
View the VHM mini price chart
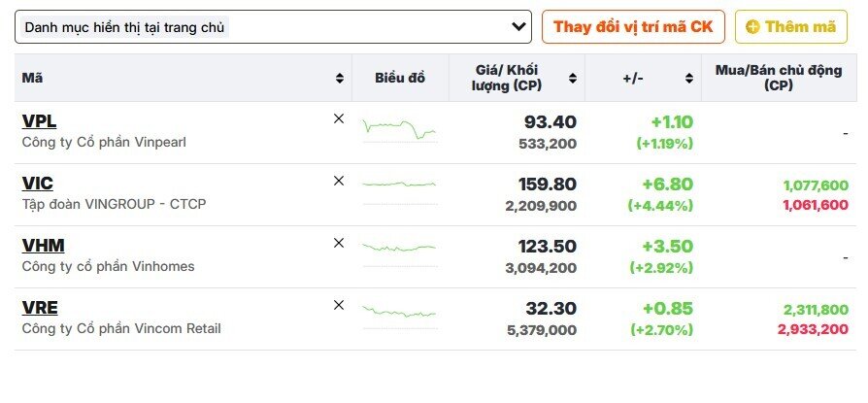(x=399, y=248)
